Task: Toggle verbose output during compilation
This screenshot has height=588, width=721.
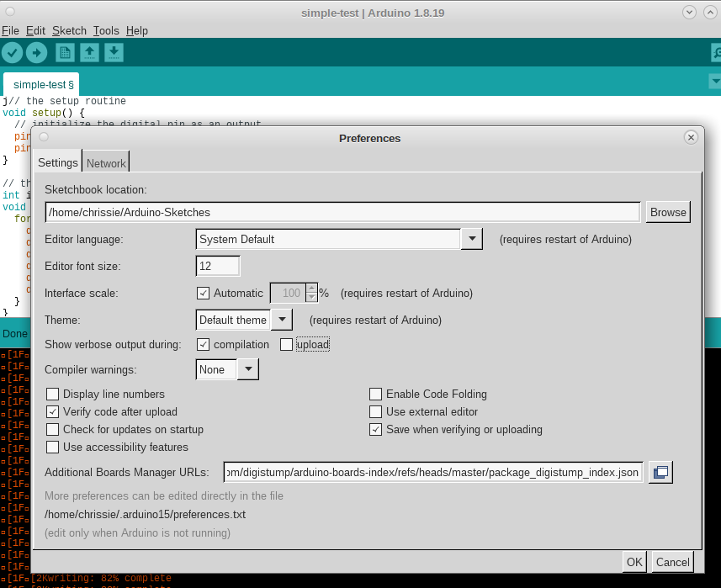Action: (203, 344)
